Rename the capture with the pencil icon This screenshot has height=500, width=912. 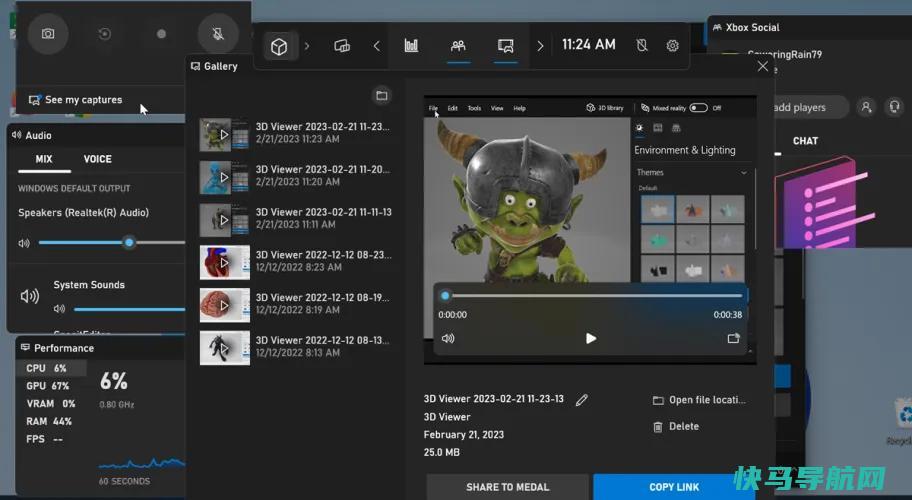[582, 399]
